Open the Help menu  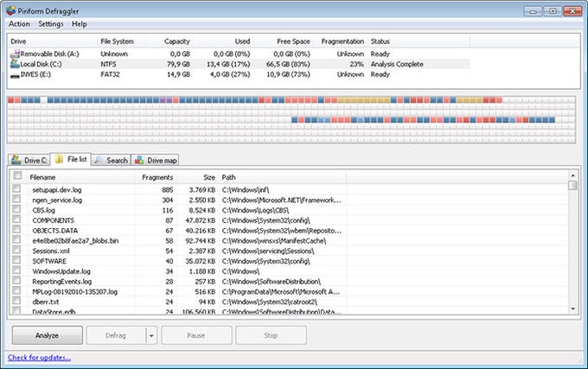click(x=80, y=24)
